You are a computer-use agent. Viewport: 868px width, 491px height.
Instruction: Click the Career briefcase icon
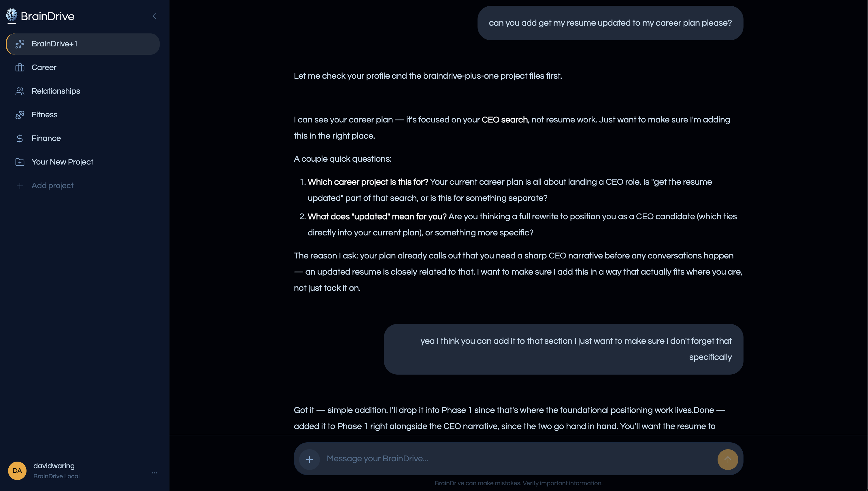pyautogui.click(x=20, y=67)
